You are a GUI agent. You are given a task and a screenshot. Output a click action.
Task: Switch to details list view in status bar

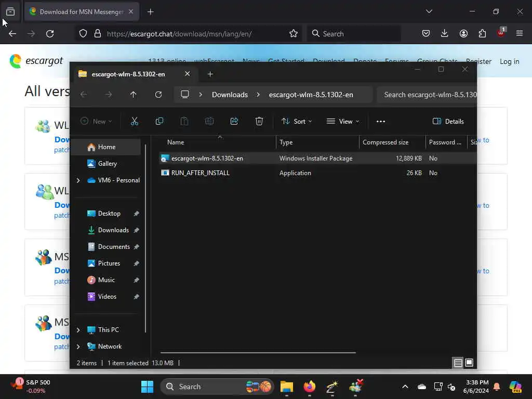tap(458, 363)
